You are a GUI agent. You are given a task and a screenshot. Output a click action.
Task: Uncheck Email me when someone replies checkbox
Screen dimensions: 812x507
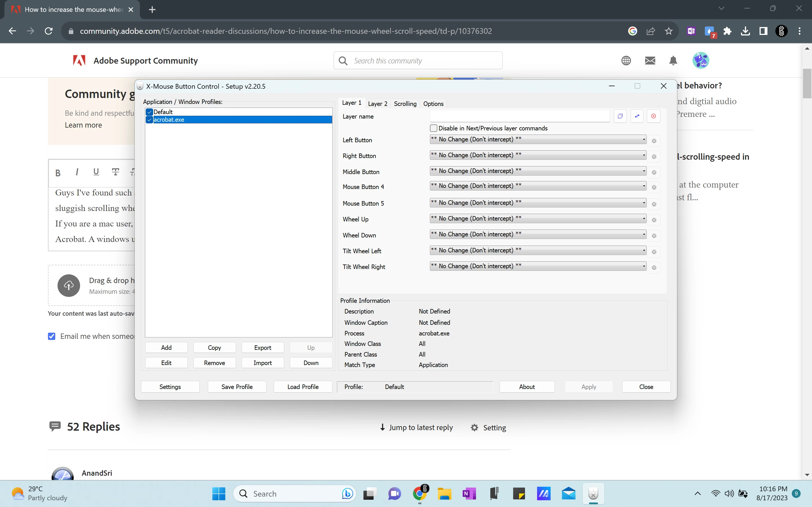[52, 336]
